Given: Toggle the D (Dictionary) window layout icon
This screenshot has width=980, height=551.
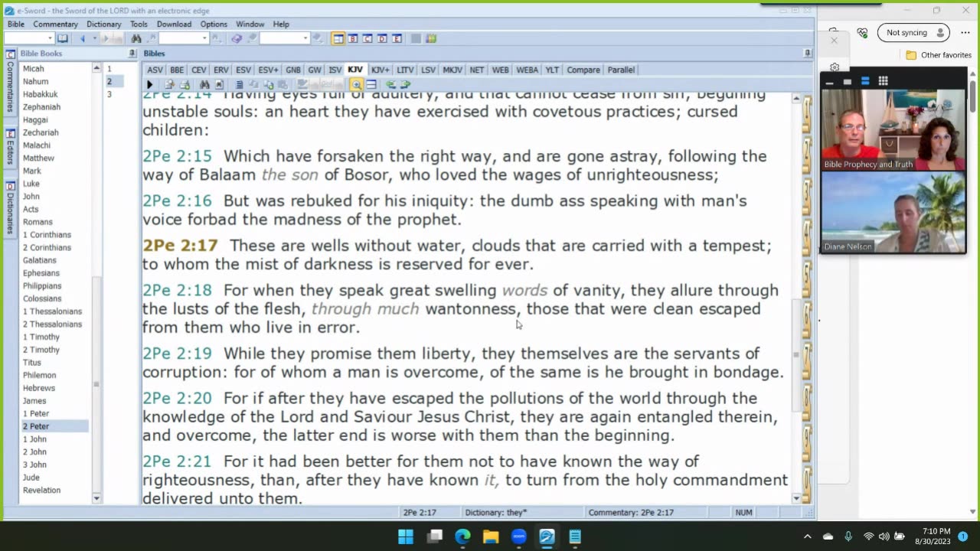Looking at the screenshot, I should click(x=382, y=38).
